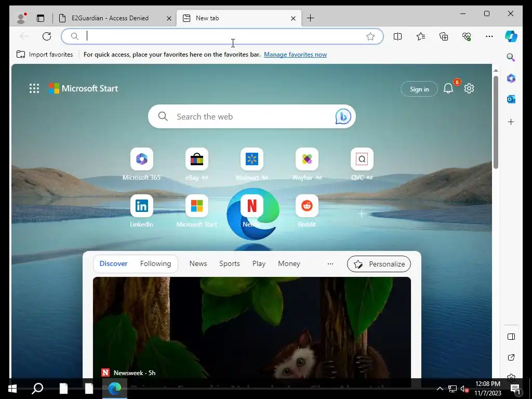Open Outlook sidebar icon
The width and height of the screenshot is (532, 399).
click(x=511, y=99)
